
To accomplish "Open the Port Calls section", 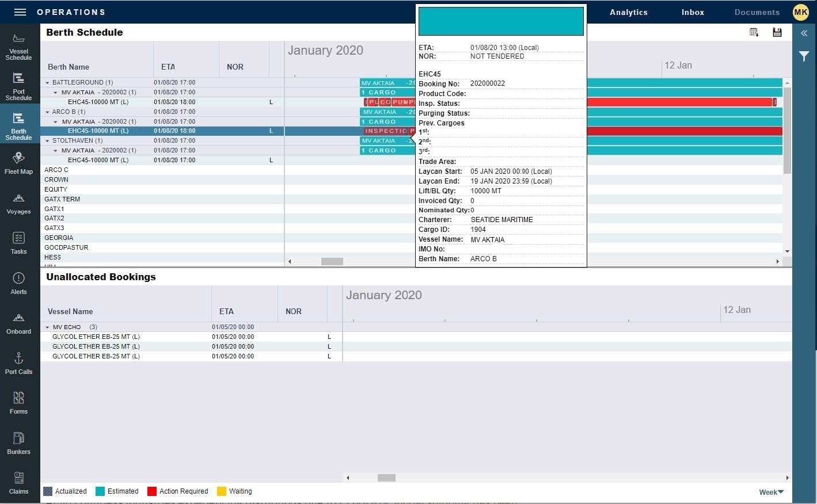I will point(18,362).
